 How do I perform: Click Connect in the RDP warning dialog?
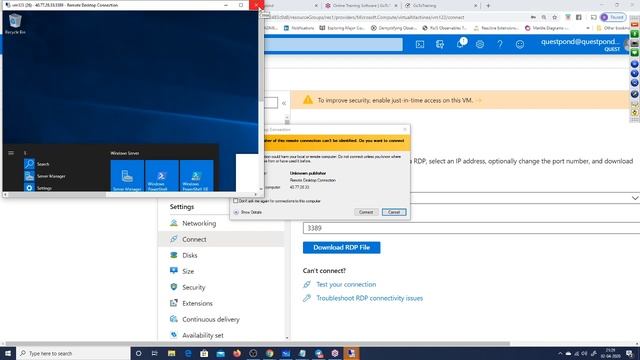tap(366, 212)
